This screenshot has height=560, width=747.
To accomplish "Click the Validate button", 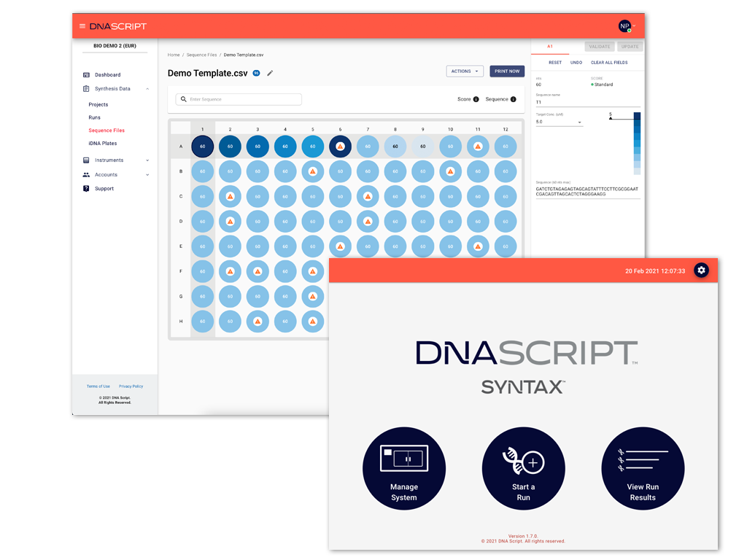I will tap(600, 47).
